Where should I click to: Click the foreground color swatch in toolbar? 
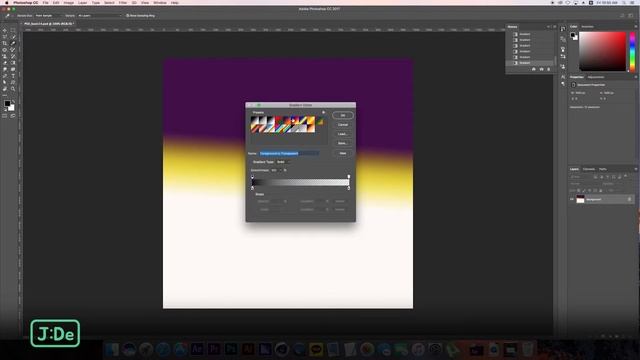[x=7, y=104]
